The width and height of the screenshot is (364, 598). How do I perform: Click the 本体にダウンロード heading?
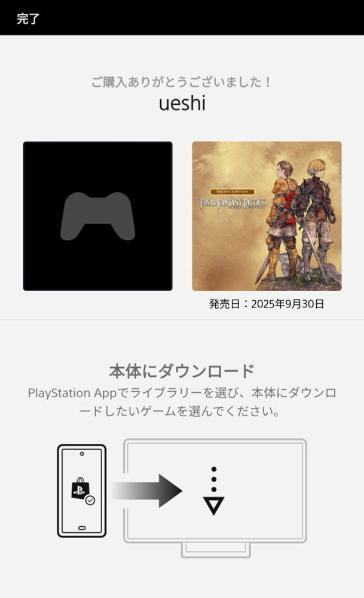(182, 371)
